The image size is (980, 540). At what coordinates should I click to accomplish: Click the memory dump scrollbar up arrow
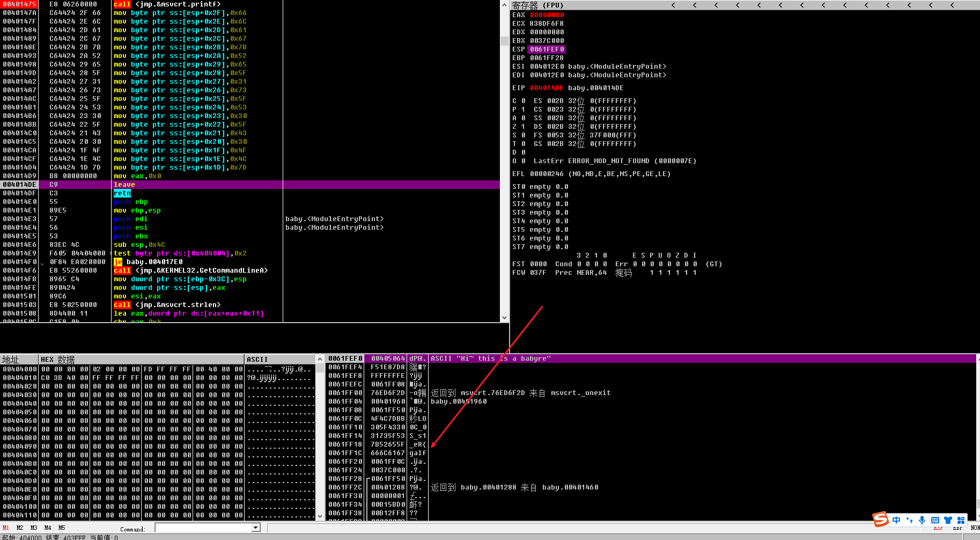click(320, 359)
